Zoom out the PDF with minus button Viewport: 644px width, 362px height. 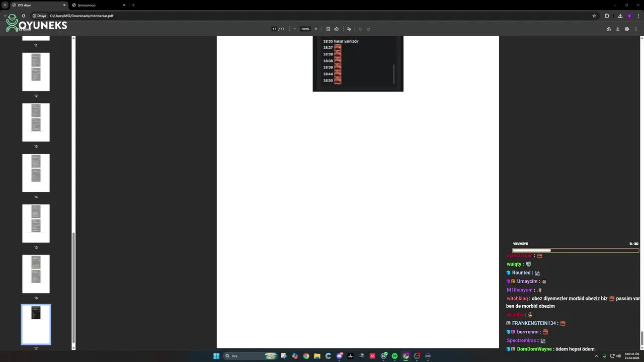tap(295, 29)
